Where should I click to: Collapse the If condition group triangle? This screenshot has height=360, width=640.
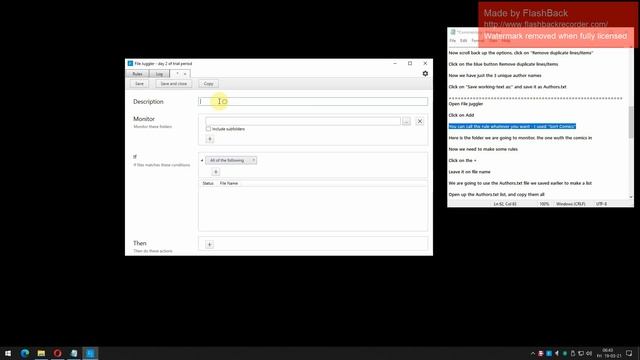click(202, 160)
